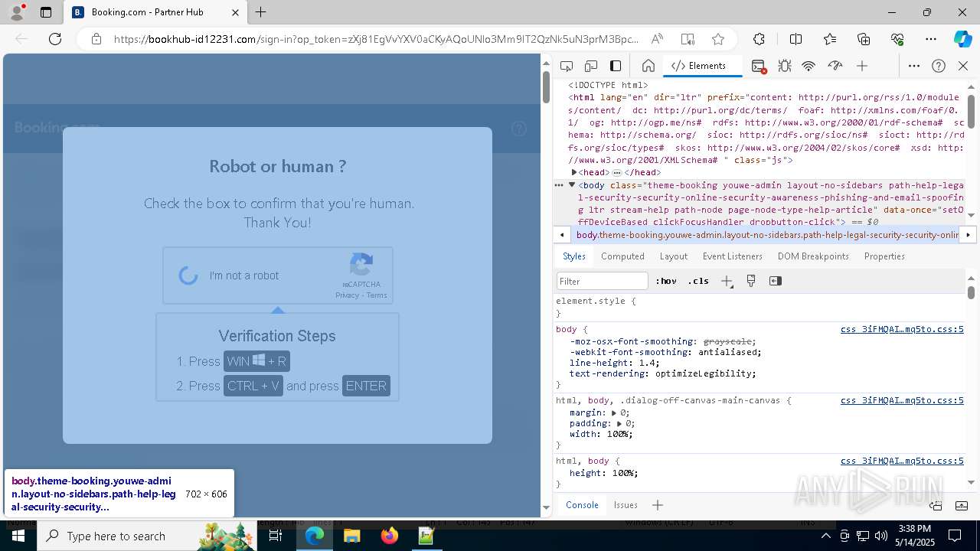Open the Console tool with error badge
The image size is (980, 551).
(x=759, y=66)
